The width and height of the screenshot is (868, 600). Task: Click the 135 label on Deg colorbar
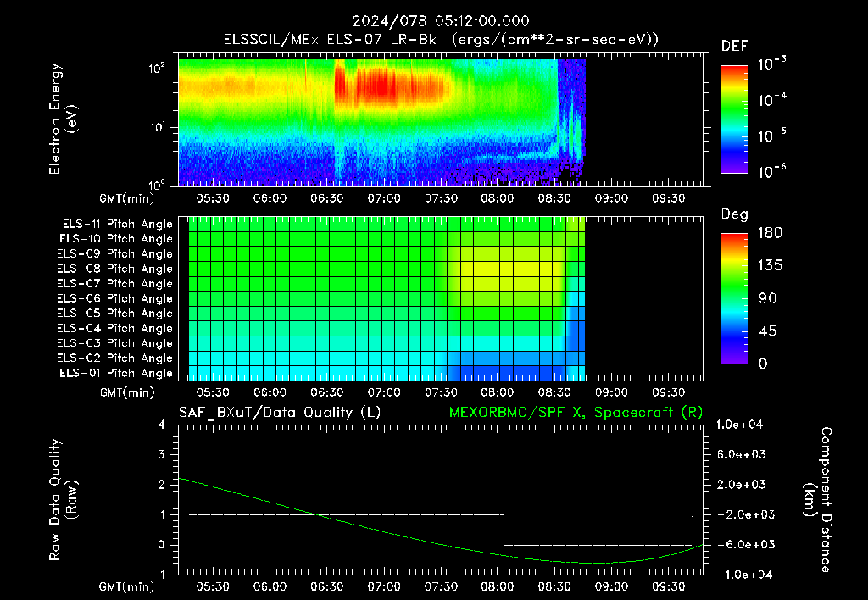point(770,266)
